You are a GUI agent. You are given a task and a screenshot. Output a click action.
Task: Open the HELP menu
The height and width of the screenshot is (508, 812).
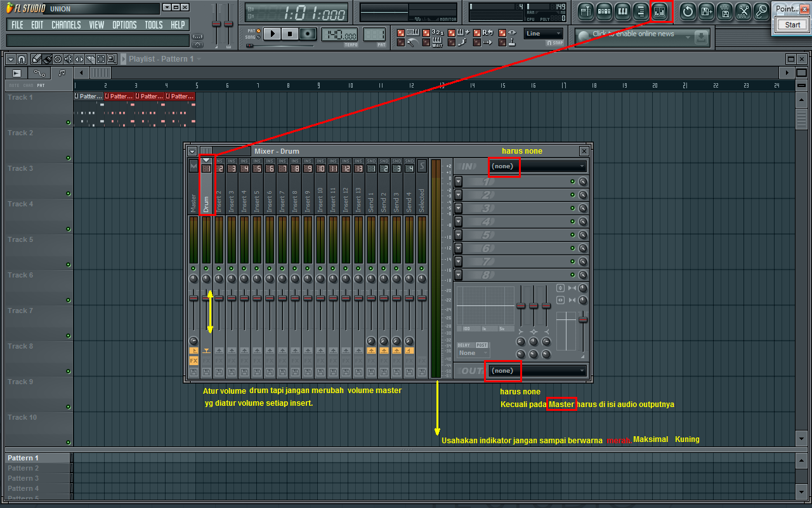178,25
